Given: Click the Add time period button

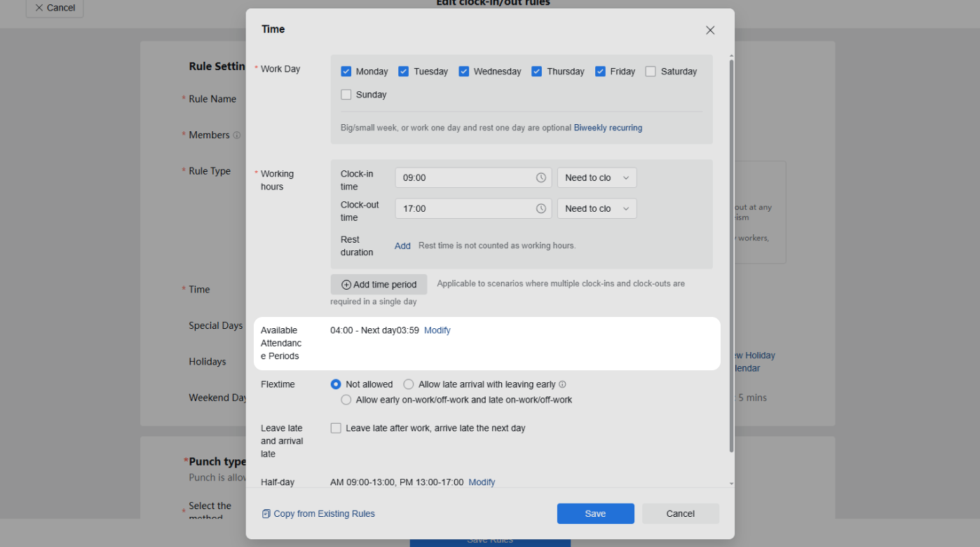Looking at the screenshot, I should tap(379, 285).
